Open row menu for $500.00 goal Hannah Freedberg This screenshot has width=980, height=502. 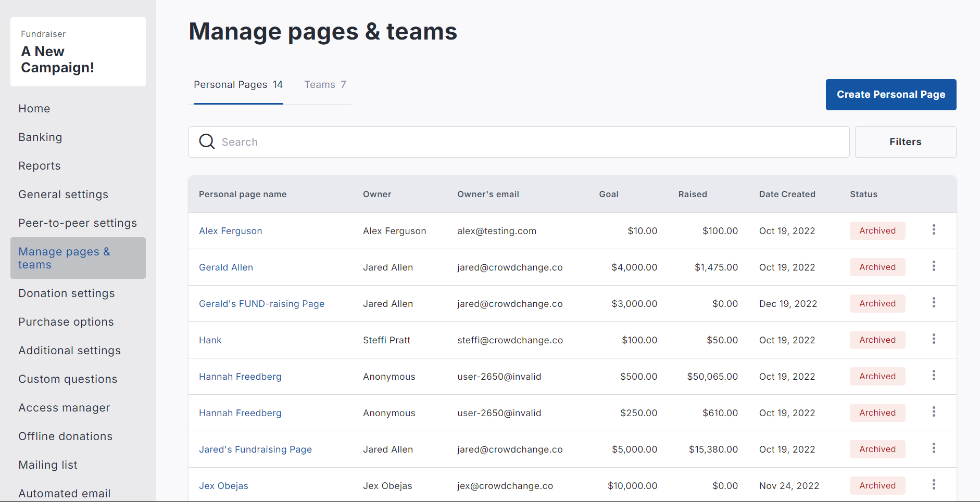[x=934, y=376]
